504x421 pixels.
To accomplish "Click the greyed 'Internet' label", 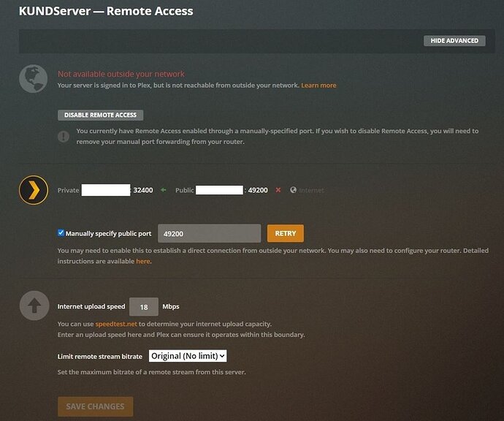I will pyautogui.click(x=311, y=190).
